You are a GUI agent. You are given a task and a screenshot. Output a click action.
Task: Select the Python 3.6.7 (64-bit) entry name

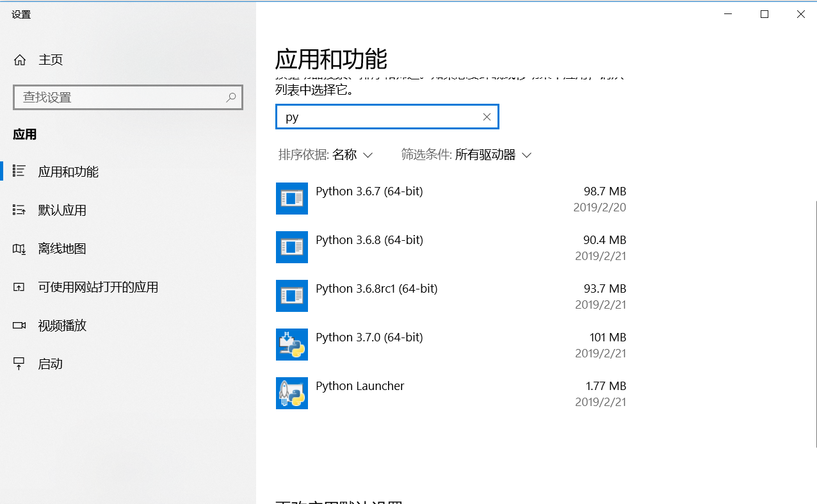(369, 191)
